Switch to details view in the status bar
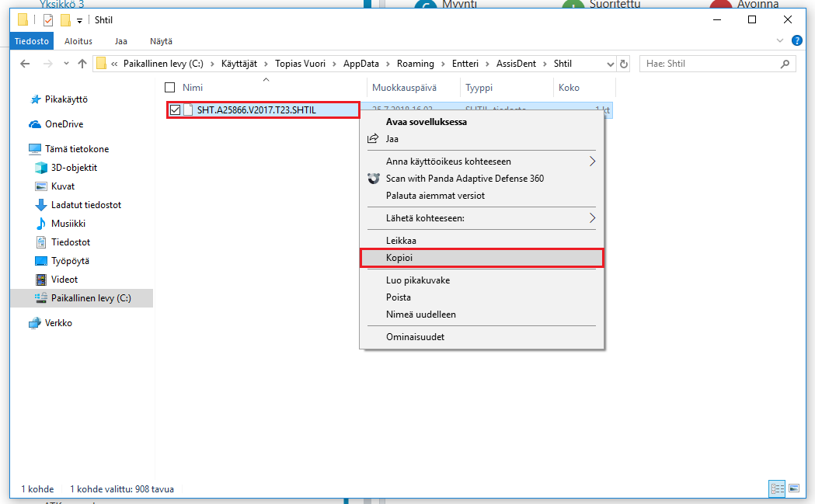815x504 pixels. pyautogui.click(x=778, y=488)
